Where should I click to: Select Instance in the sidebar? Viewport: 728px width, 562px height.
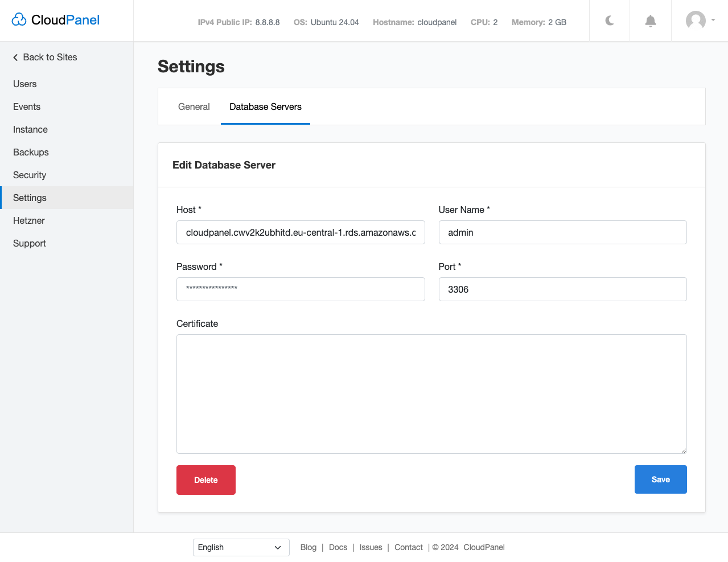pyautogui.click(x=30, y=129)
